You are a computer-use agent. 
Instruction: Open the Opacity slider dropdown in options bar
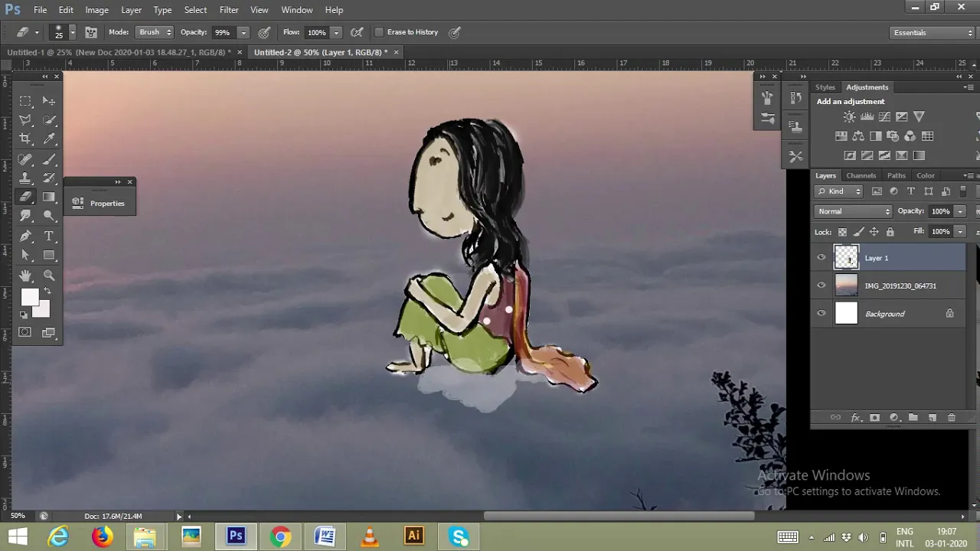click(x=243, y=33)
